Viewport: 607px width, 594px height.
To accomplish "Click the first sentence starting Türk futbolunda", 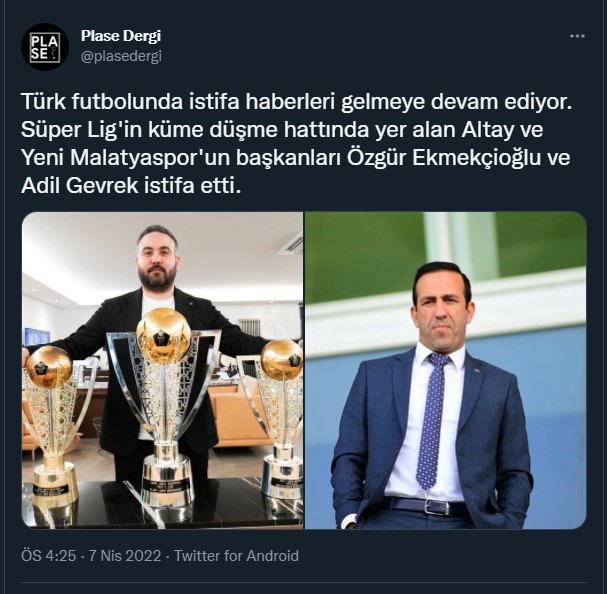I will (297, 102).
